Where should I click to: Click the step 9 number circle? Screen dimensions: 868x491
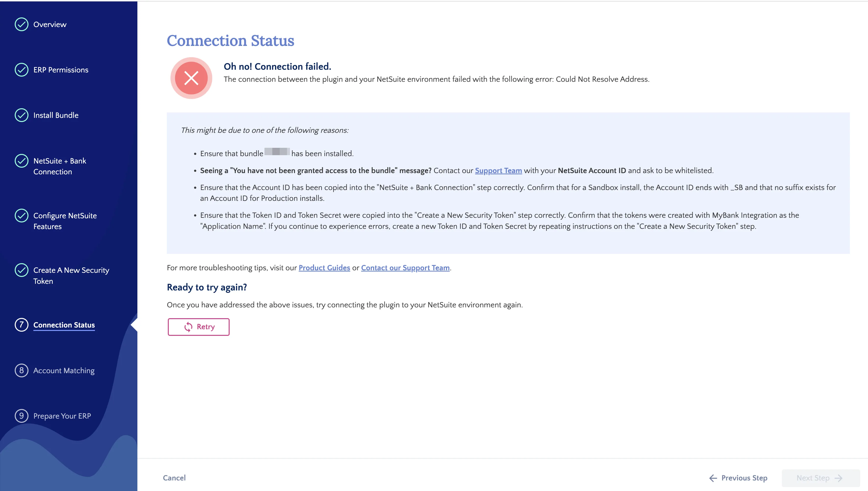click(x=22, y=416)
